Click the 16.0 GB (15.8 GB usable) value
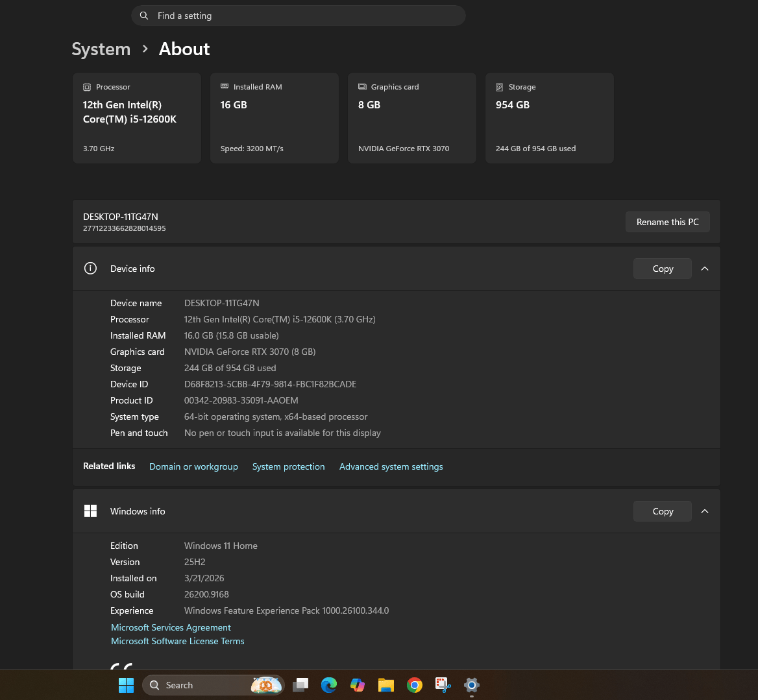Viewport: 758px width, 700px height. (x=232, y=335)
